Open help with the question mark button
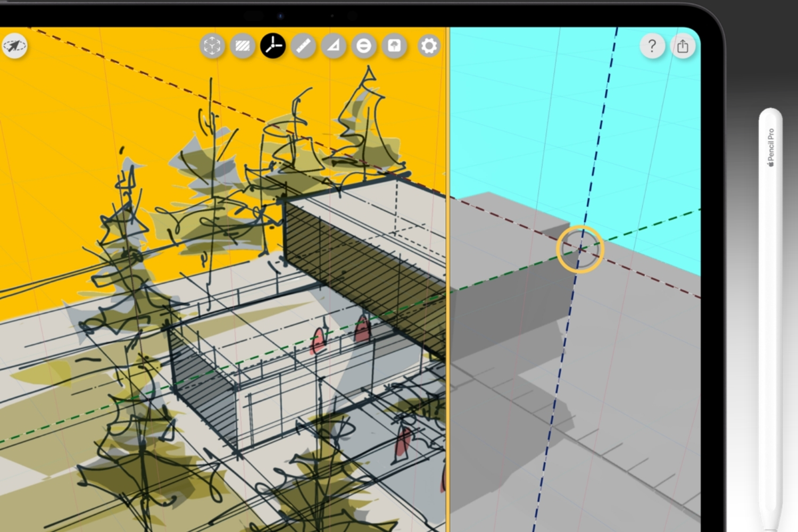 click(x=652, y=46)
